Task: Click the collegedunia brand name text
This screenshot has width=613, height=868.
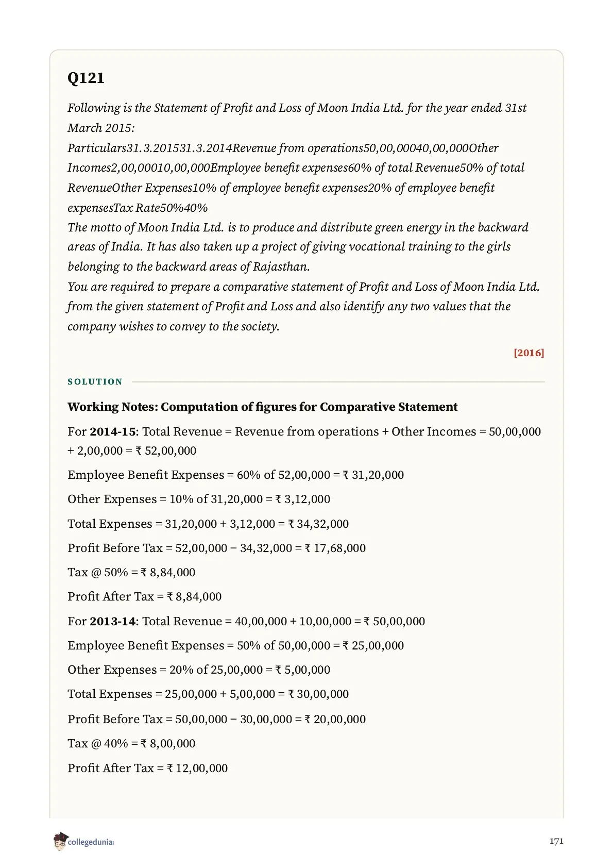Action: click(x=90, y=842)
